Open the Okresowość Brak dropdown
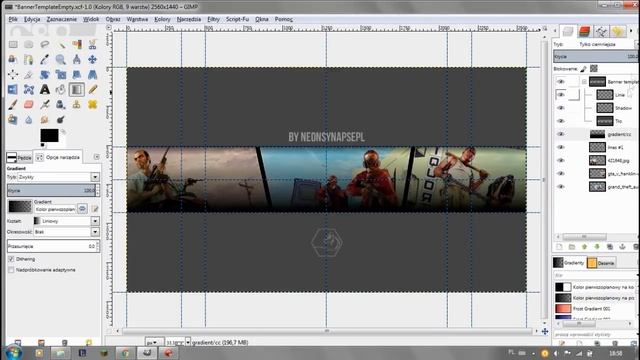The height and width of the screenshot is (360, 640). 95,232
